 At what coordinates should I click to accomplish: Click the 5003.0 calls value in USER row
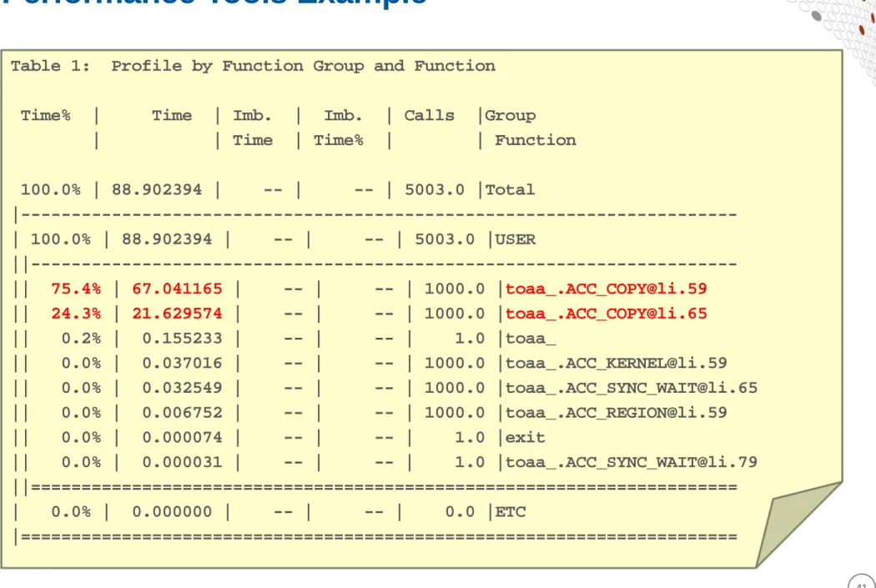tap(445, 239)
